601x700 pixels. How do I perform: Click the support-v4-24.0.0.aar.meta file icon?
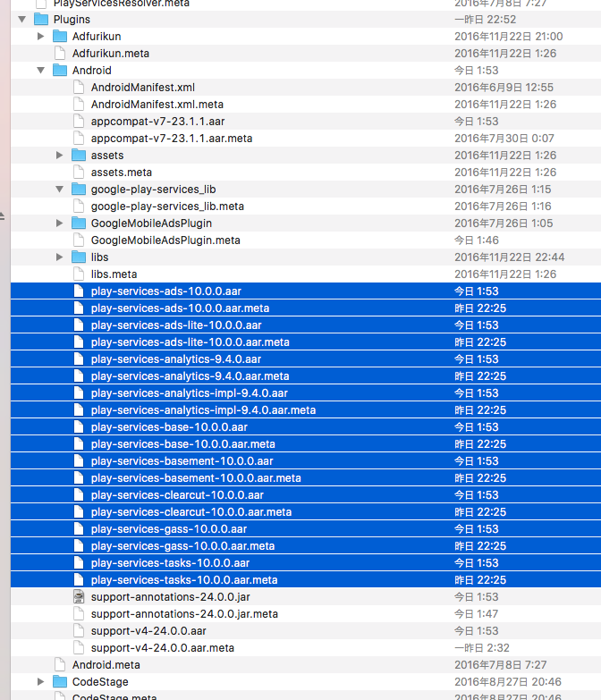point(79,648)
